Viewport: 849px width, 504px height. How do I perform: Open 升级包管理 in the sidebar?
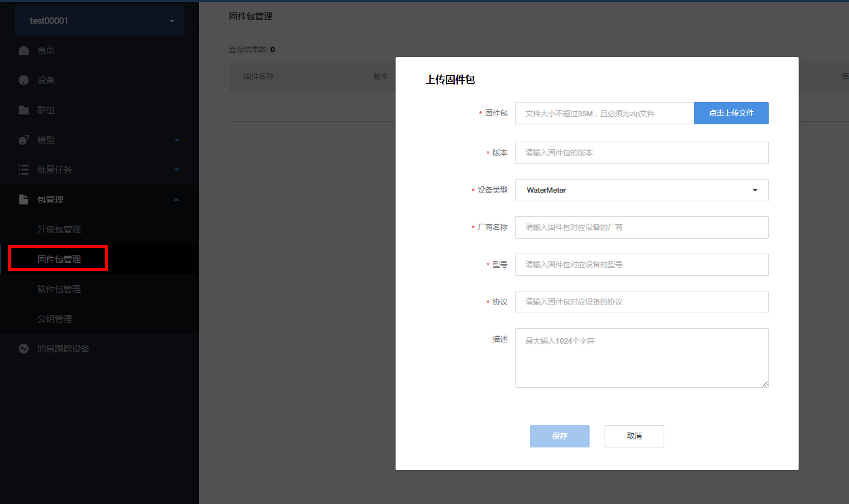[59, 229]
